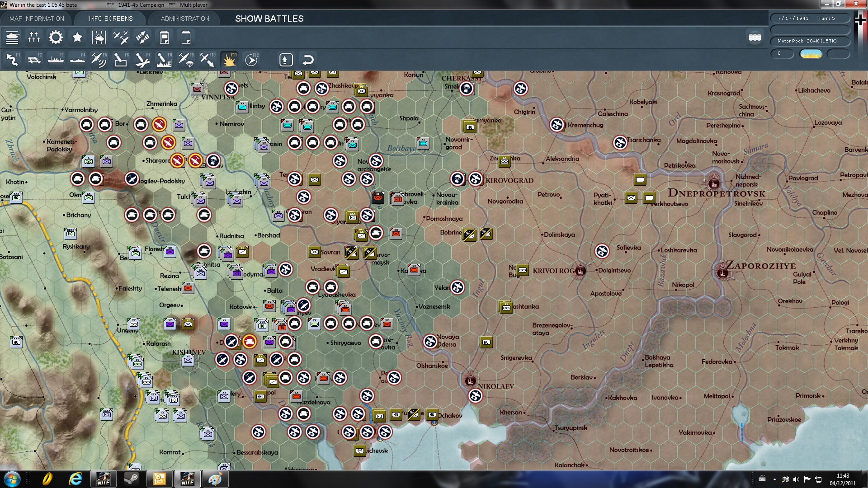This screenshot has height=488, width=868.
Task: Open the MAP INFORMATION tab
Action: [37, 19]
